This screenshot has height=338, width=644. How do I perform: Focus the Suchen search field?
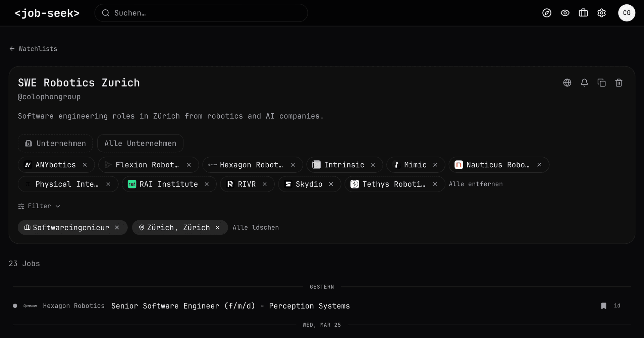[201, 13]
